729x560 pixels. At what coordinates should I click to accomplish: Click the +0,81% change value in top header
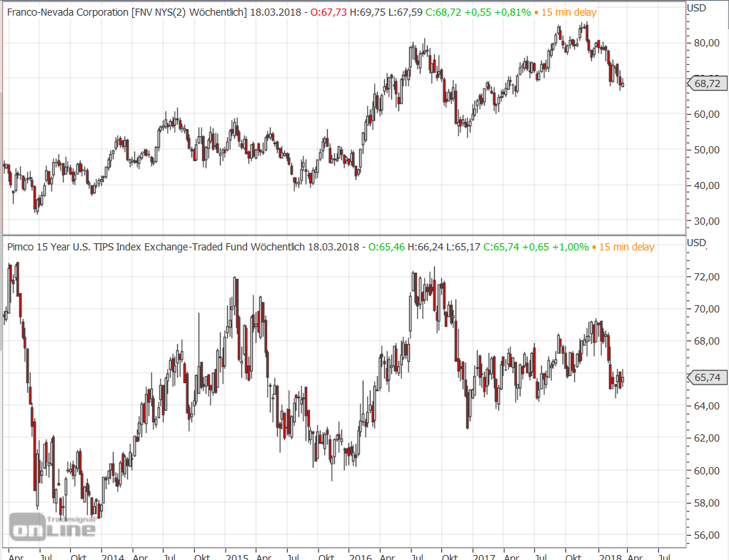pyautogui.click(x=513, y=13)
